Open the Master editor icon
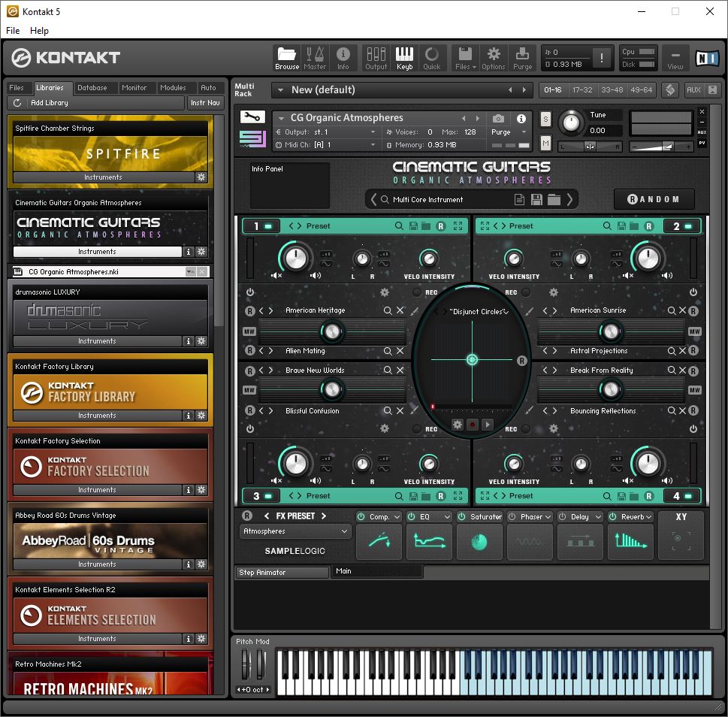The height and width of the screenshot is (717, 728). pos(315,58)
